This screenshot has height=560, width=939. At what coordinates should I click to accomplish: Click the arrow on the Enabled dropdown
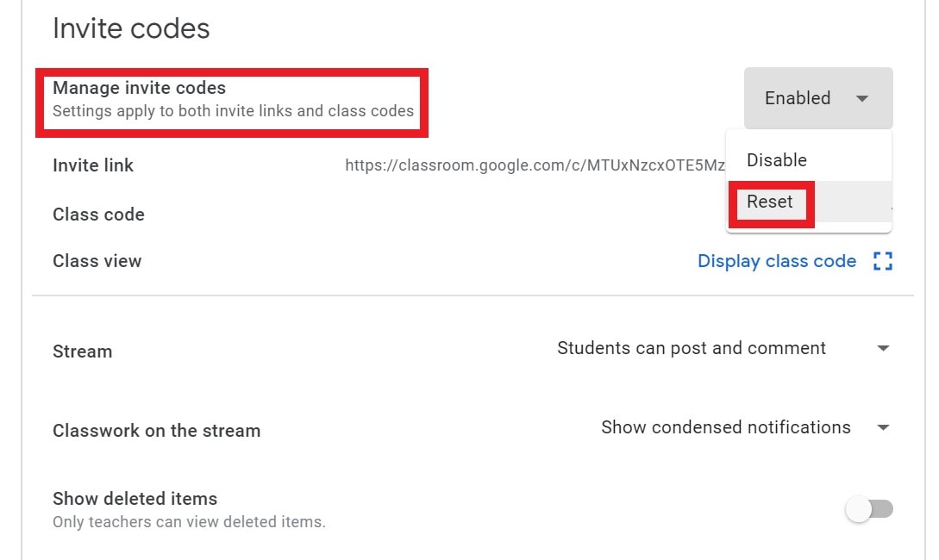(x=861, y=99)
